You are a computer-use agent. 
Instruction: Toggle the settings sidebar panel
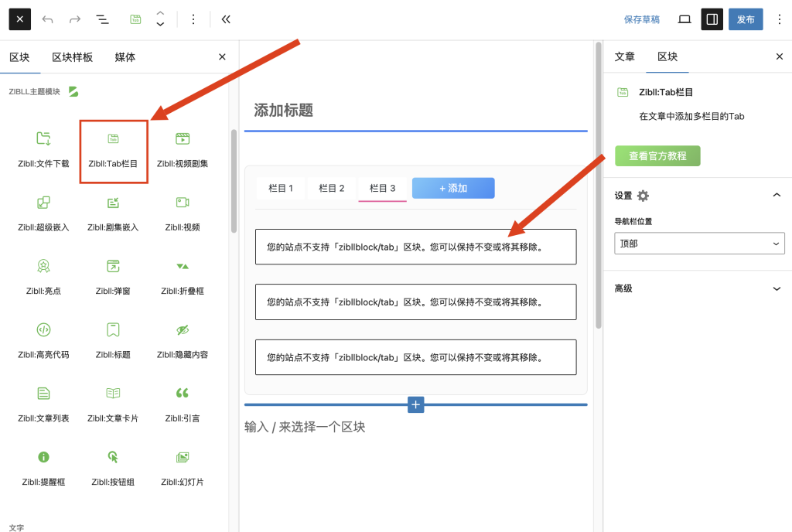click(x=712, y=19)
